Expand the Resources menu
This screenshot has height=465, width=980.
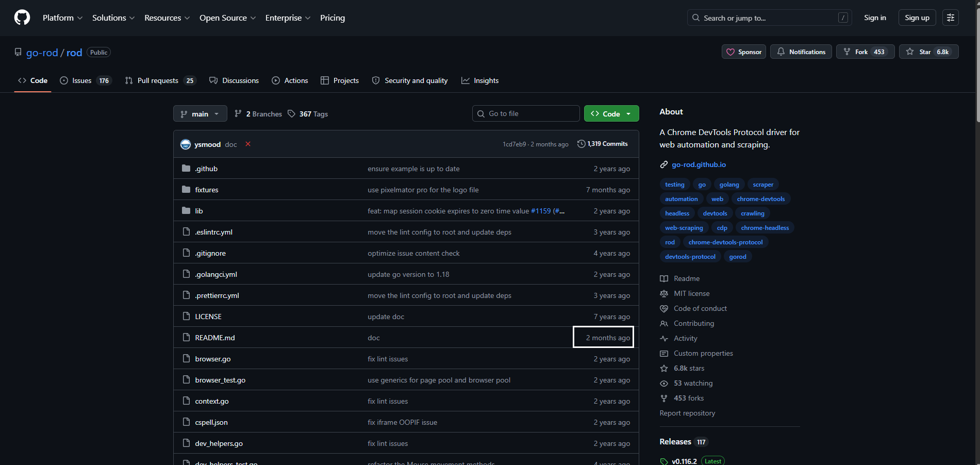pos(167,18)
